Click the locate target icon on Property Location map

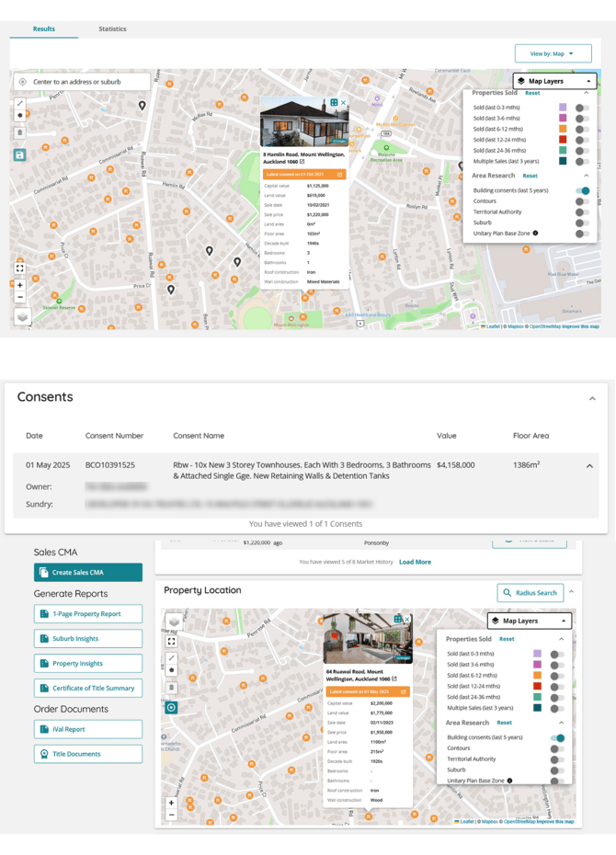click(171, 707)
